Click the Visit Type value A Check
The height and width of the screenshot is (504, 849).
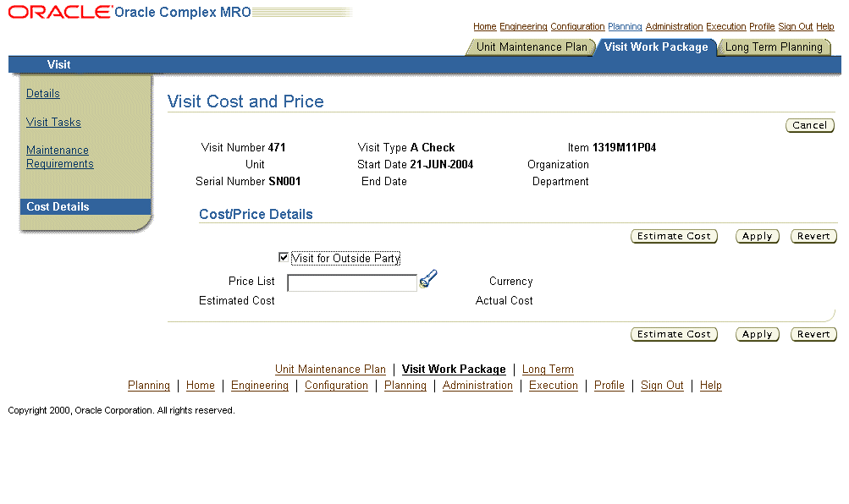(433, 148)
